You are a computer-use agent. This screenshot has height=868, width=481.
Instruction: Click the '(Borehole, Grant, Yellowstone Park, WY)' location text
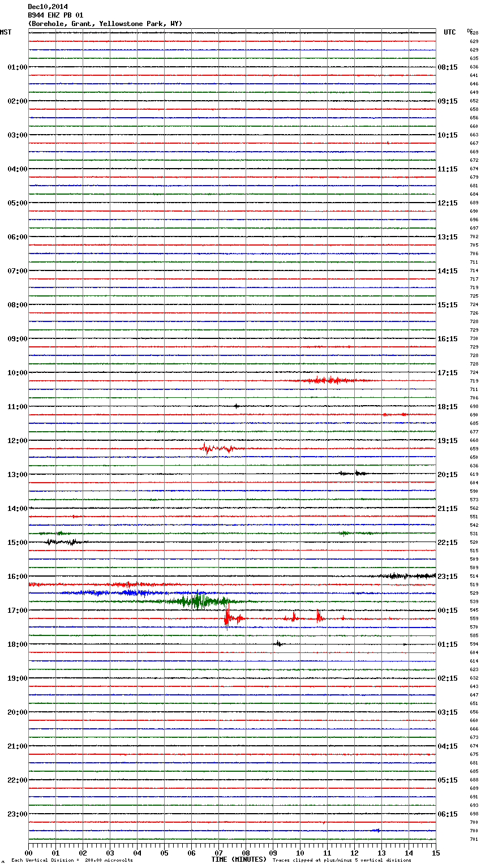(105, 24)
